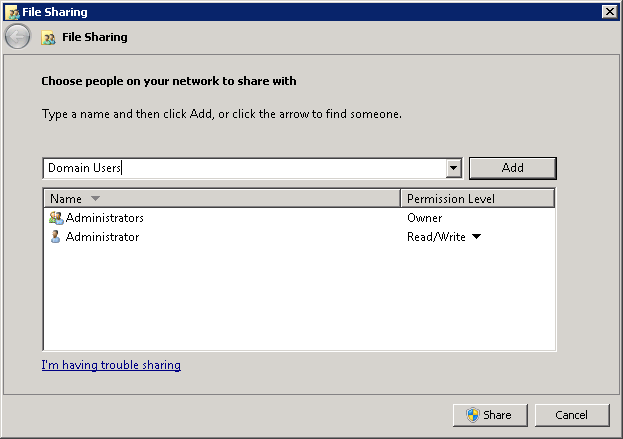
Task: Click the title bar File Sharing icon
Action: point(12,12)
